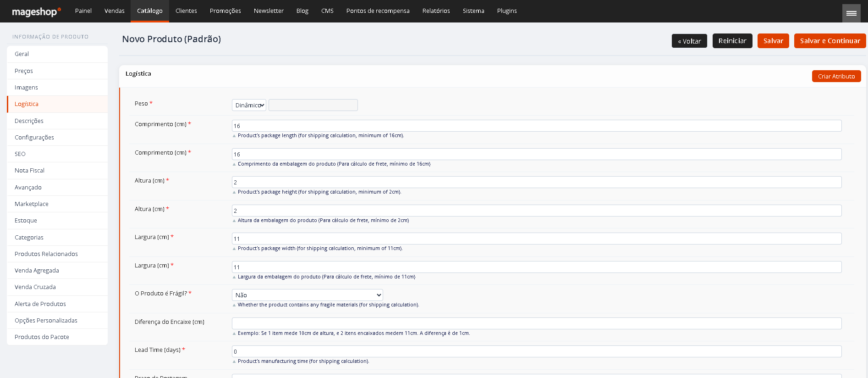Click the disabled Peso value field
The height and width of the screenshot is (378, 868).
pyautogui.click(x=313, y=105)
